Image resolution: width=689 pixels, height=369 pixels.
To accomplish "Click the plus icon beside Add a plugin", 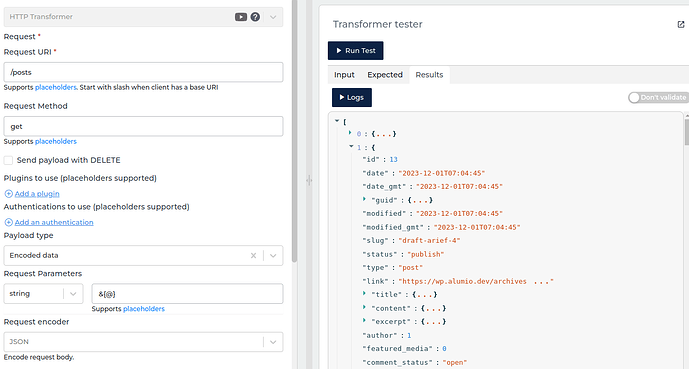I will pos(8,194).
